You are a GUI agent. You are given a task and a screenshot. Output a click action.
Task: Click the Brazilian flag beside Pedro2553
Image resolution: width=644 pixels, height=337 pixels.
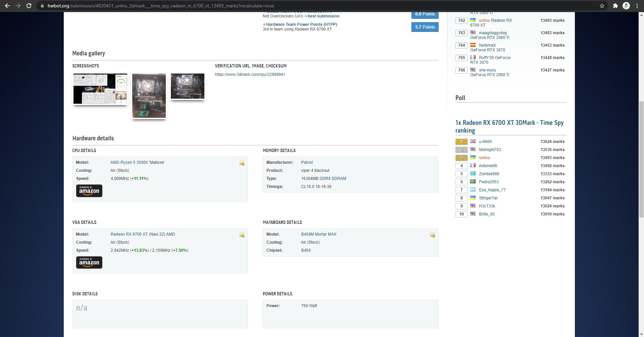tap(473, 182)
